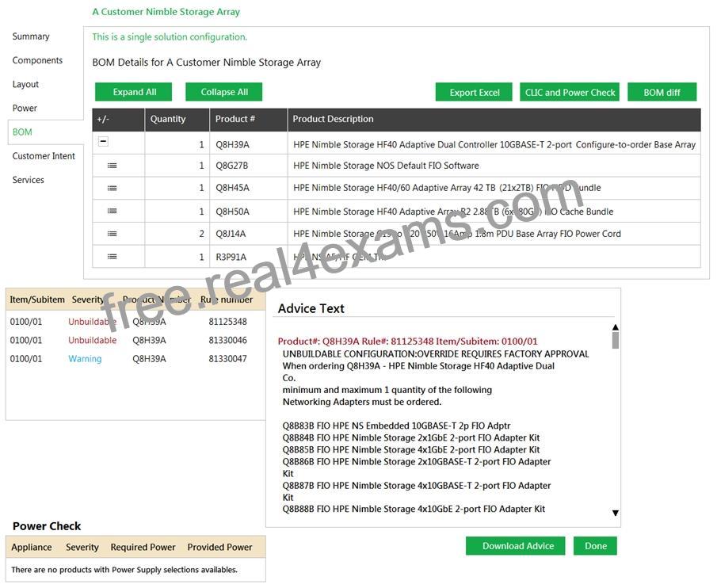Click the Advice Text scrollbar thumb
This screenshot has width=717, height=588.
point(616,340)
